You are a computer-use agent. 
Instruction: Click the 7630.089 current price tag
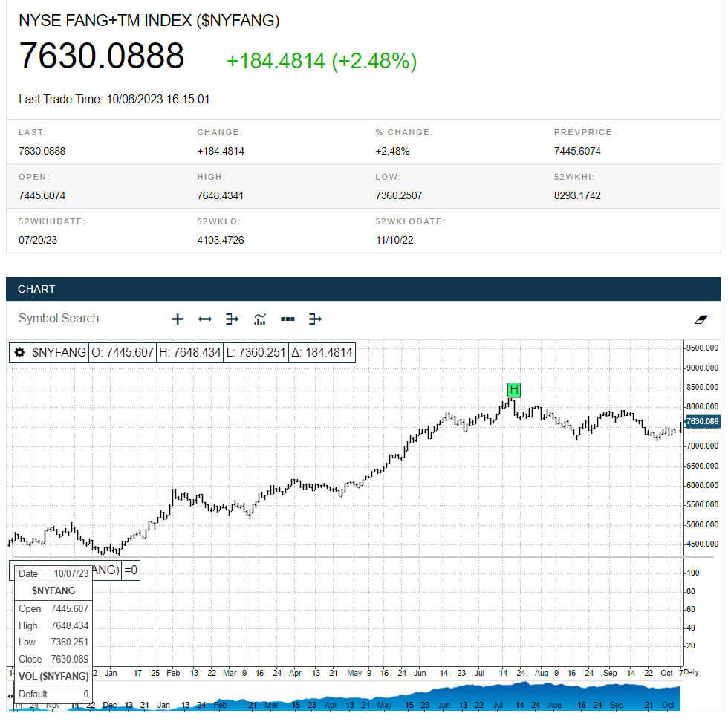[702, 422]
